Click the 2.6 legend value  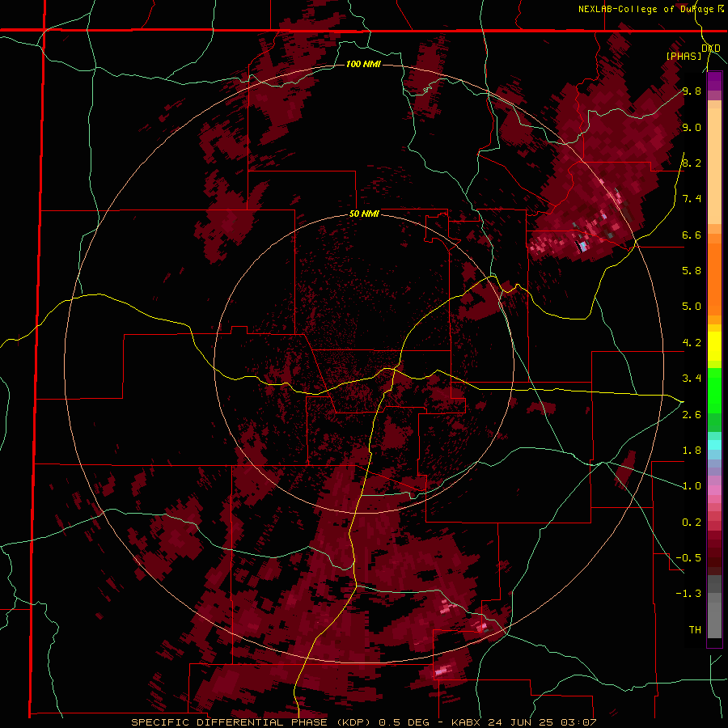tap(692, 414)
